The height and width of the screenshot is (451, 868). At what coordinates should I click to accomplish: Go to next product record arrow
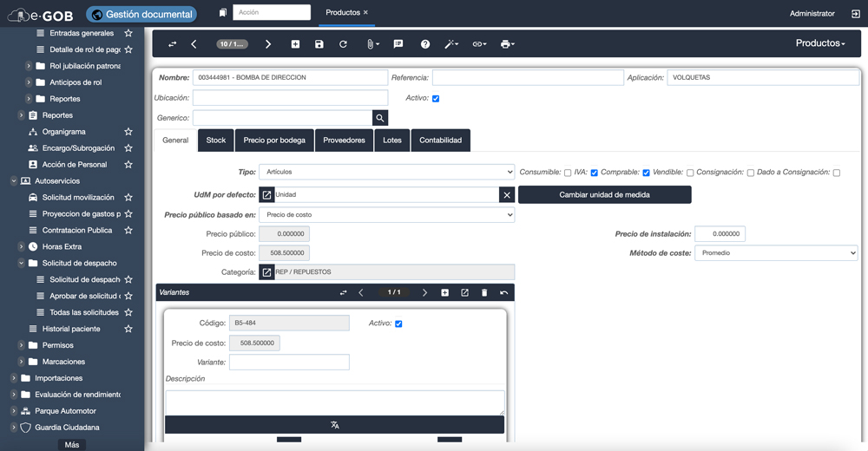click(x=268, y=44)
